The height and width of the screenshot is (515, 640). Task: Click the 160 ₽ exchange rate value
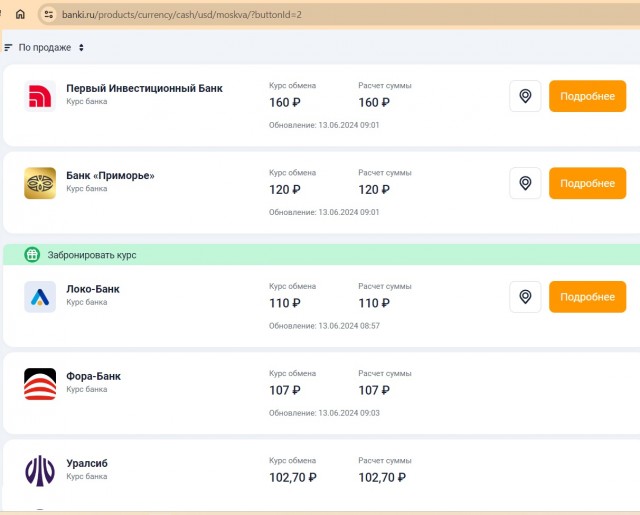click(x=285, y=102)
